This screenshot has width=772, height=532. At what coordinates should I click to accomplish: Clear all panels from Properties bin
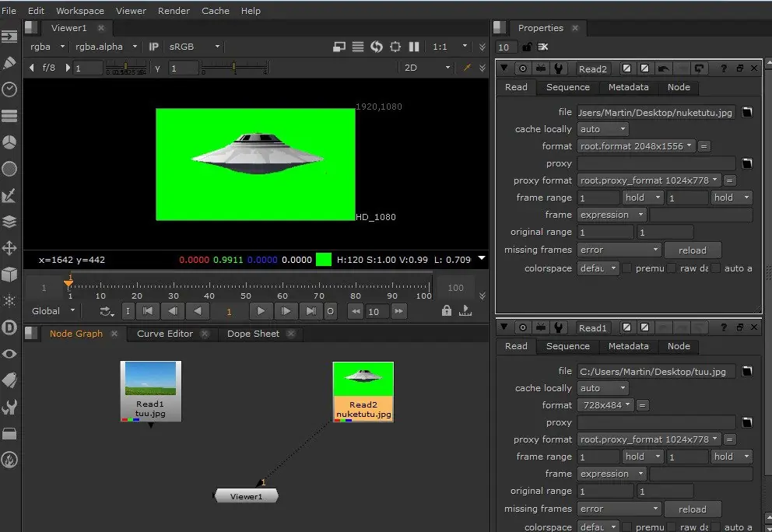543,47
